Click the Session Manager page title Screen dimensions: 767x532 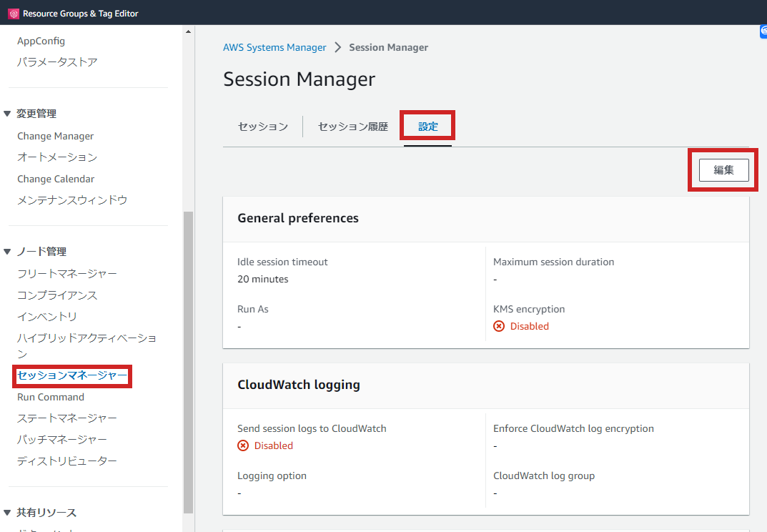click(299, 79)
